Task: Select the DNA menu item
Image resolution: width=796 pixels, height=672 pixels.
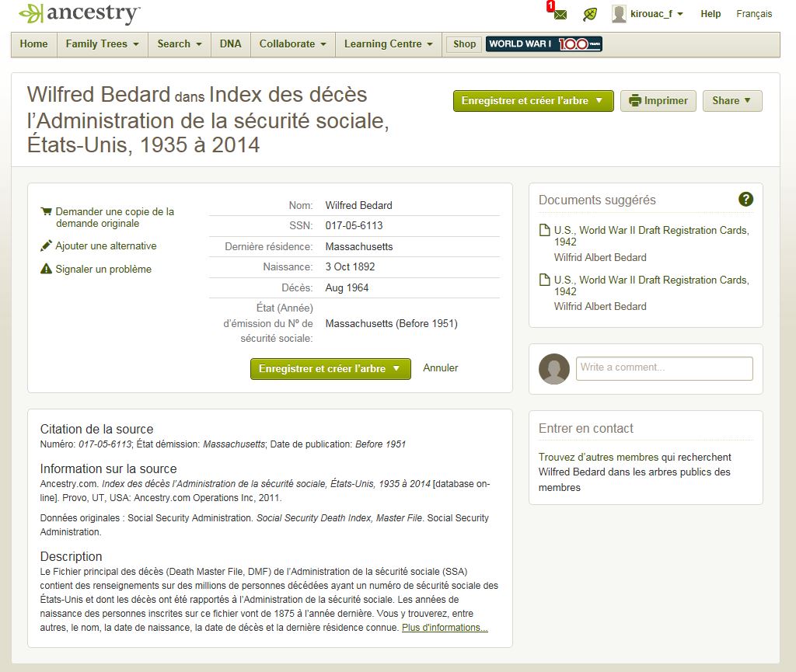Action: pos(230,44)
